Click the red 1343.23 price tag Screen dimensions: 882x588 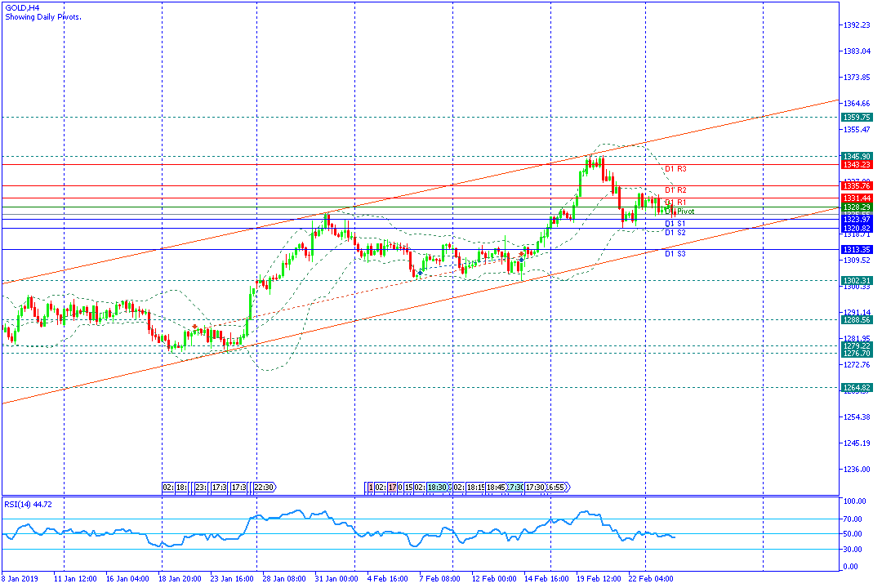857,165
